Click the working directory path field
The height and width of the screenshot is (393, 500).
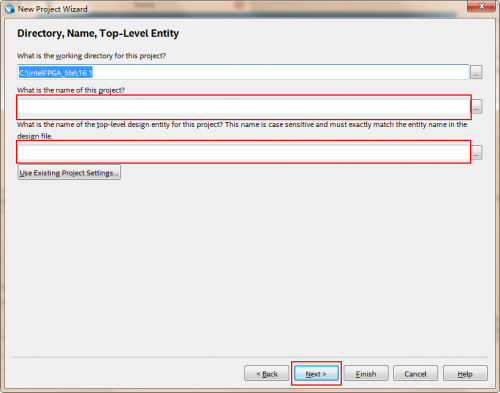click(x=243, y=72)
